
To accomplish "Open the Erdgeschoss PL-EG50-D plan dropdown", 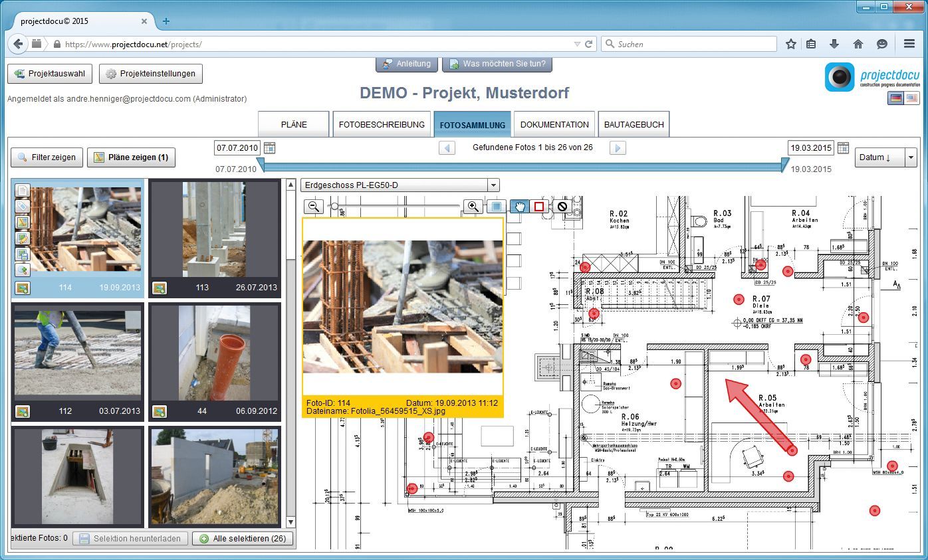I will [493, 185].
